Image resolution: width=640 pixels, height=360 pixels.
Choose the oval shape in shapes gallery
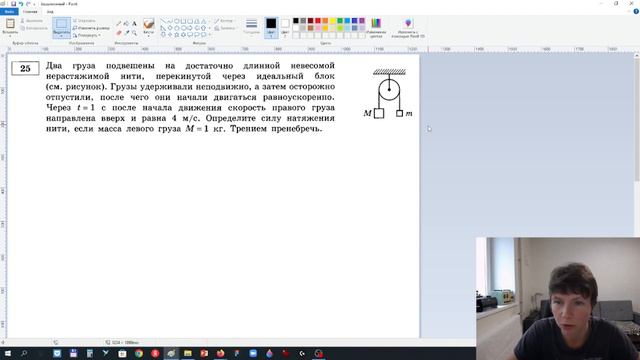point(176,21)
